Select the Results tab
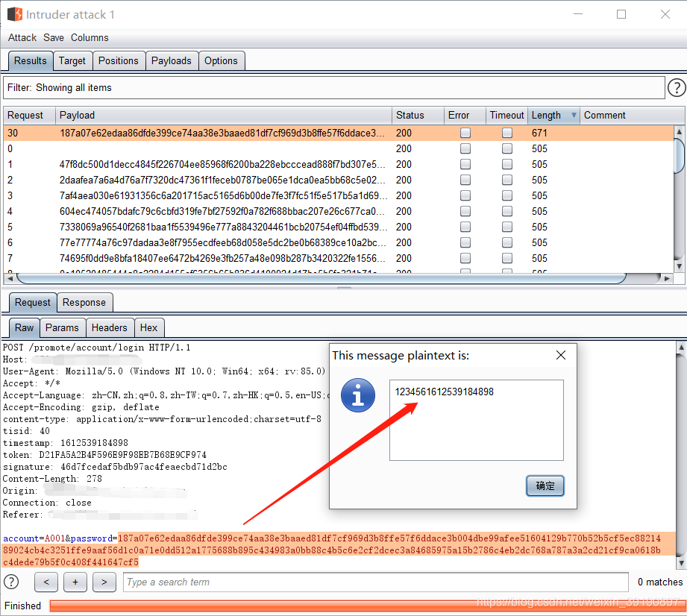 tap(31, 61)
